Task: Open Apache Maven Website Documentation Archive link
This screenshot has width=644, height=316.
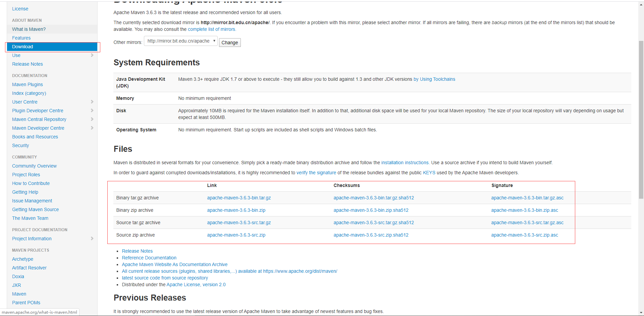Action: [174, 264]
